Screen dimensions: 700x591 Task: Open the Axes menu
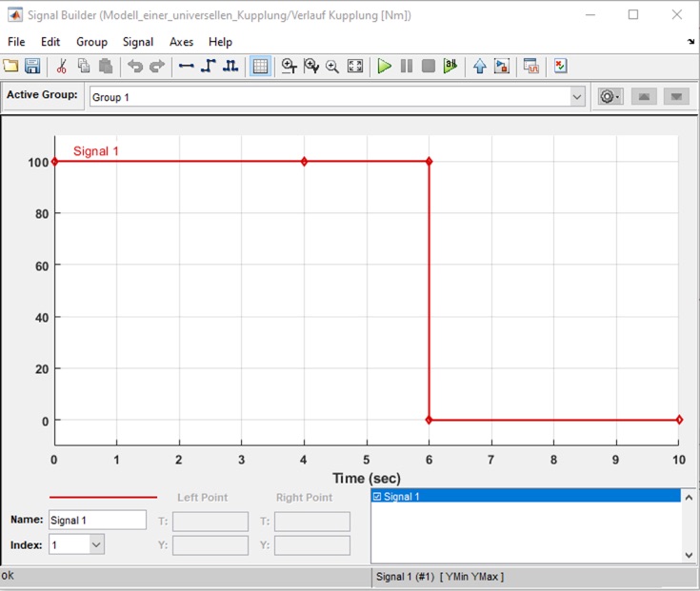[181, 42]
